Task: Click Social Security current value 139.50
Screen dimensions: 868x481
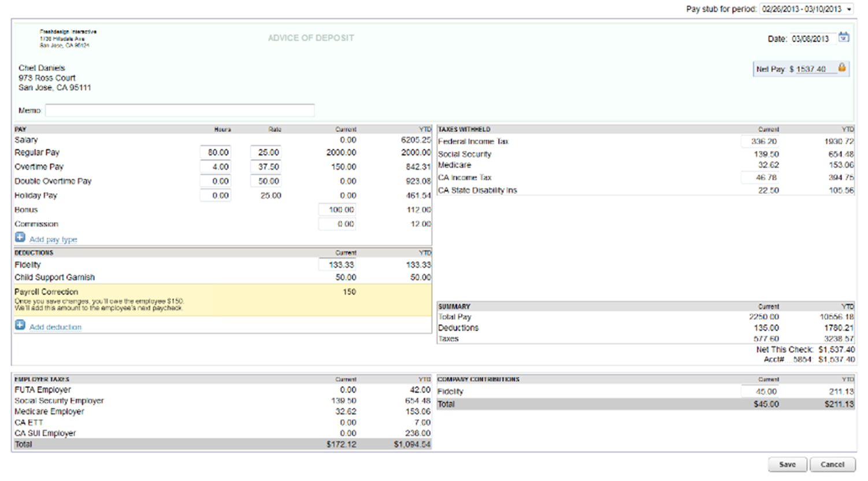Action: [x=766, y=154]
